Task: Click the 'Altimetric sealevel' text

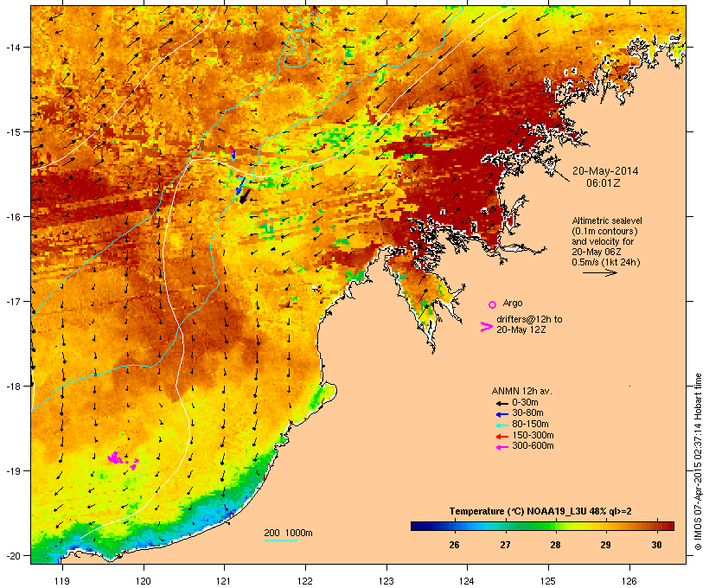Action: (x=607, y=220)
